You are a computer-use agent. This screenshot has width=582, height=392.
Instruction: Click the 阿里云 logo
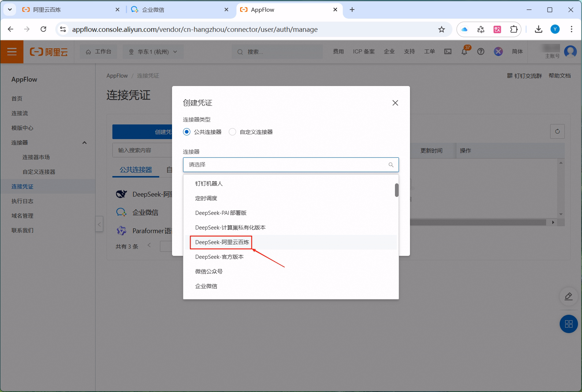coord(49,52)
